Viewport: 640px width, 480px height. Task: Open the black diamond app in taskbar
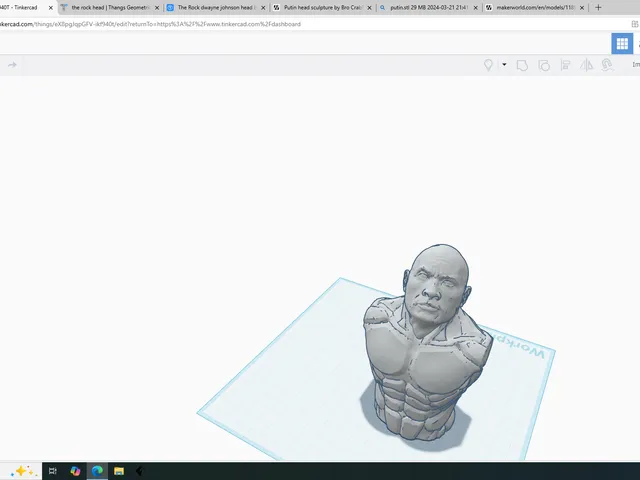click(140, 471)
